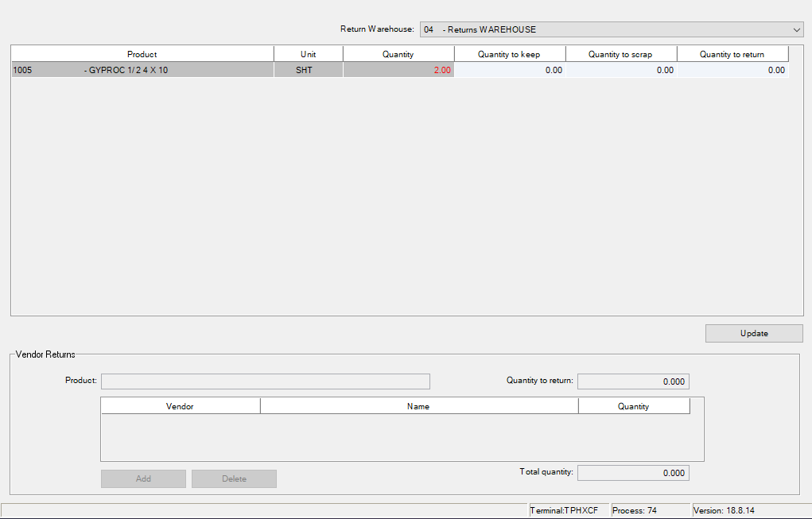Viewport: 812px width, 519px height.
Task: Click the Unit column header
Action: click(308, 54)
